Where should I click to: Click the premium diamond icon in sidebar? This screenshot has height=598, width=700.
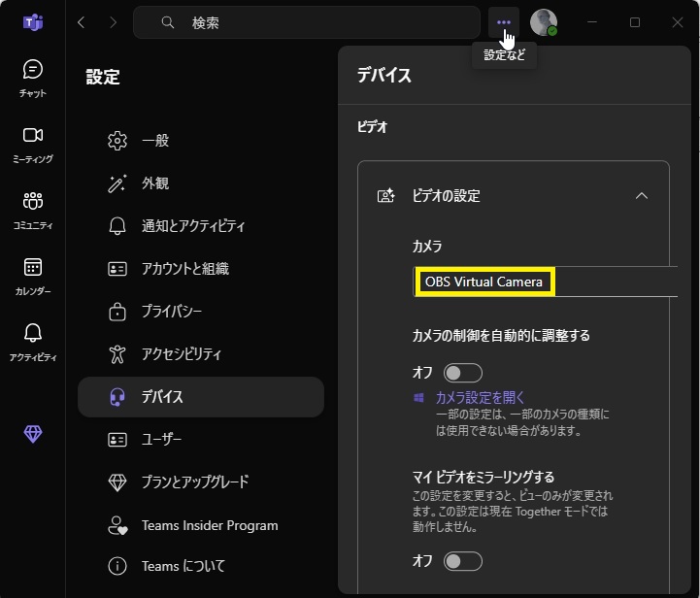33,435
